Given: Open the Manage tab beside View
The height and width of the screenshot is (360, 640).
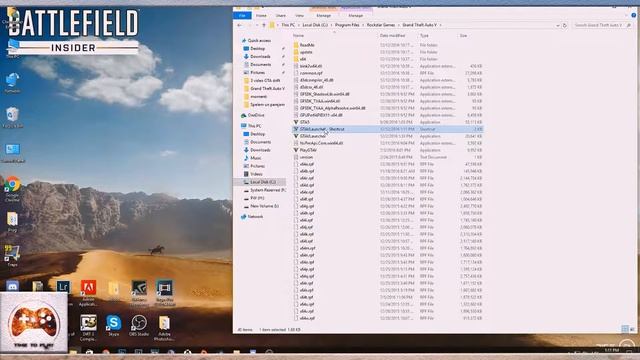Looking at the screenshot, I should tap(324, 16).
